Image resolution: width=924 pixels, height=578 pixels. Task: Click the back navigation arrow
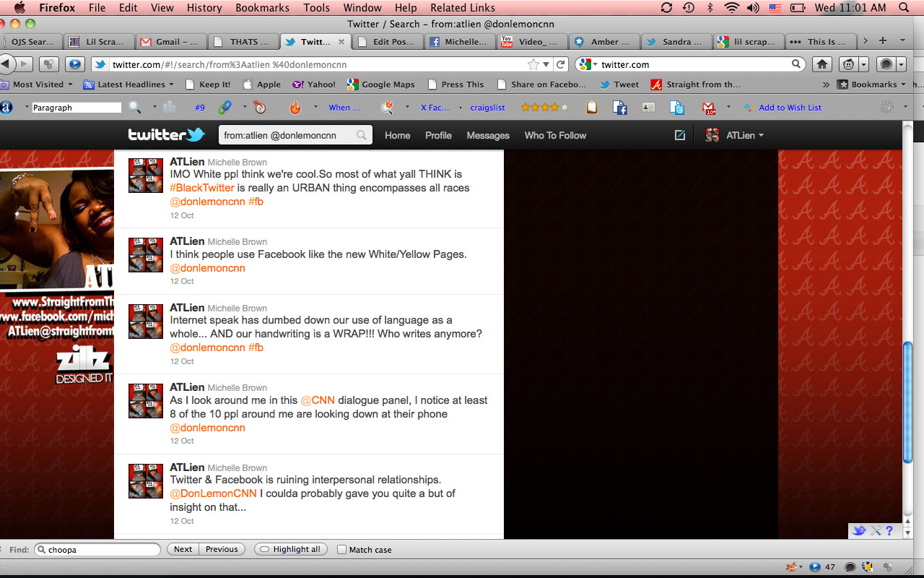[6, 64]
